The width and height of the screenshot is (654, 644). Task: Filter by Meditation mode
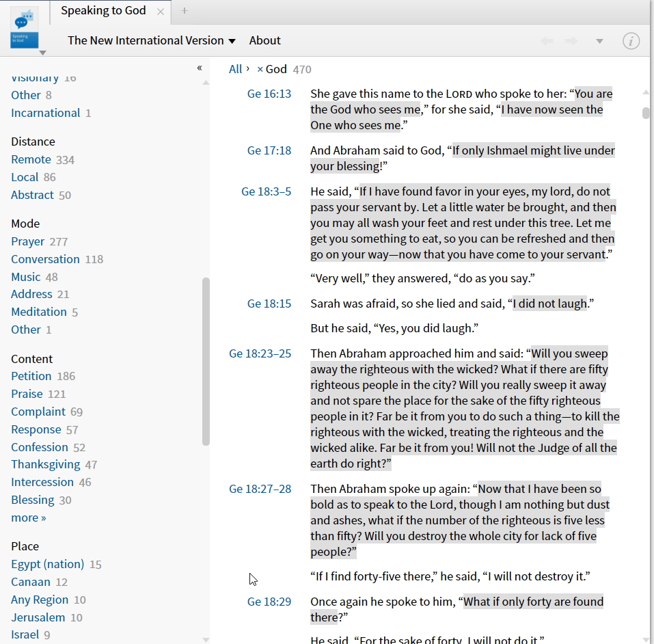pyautogui.click(x=39, y=312)
